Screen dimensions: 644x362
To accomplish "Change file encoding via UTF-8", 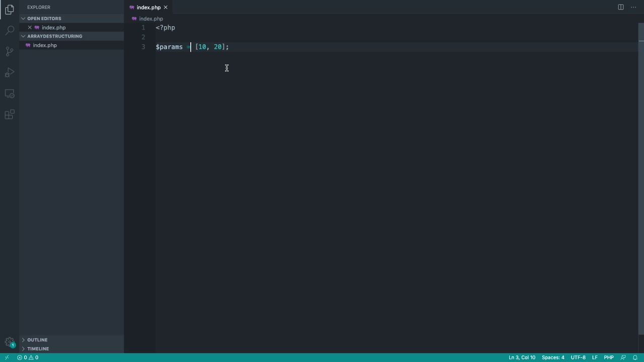I will coord(578,357).
